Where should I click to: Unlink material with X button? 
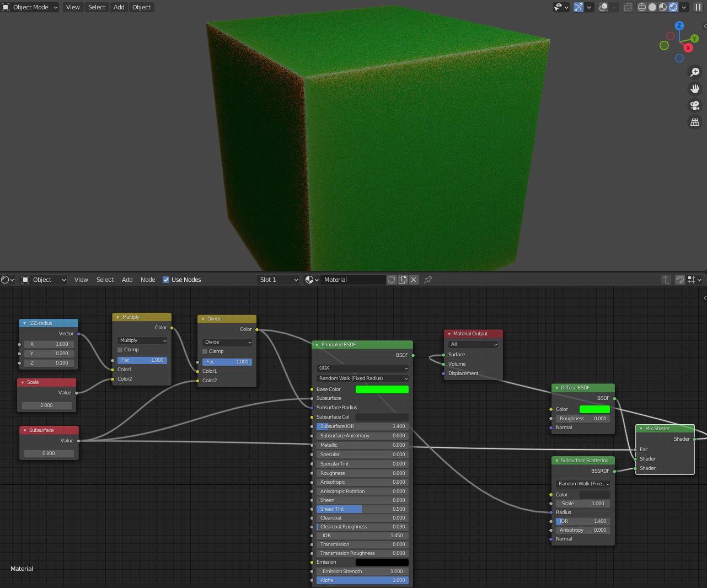[414, 280]
